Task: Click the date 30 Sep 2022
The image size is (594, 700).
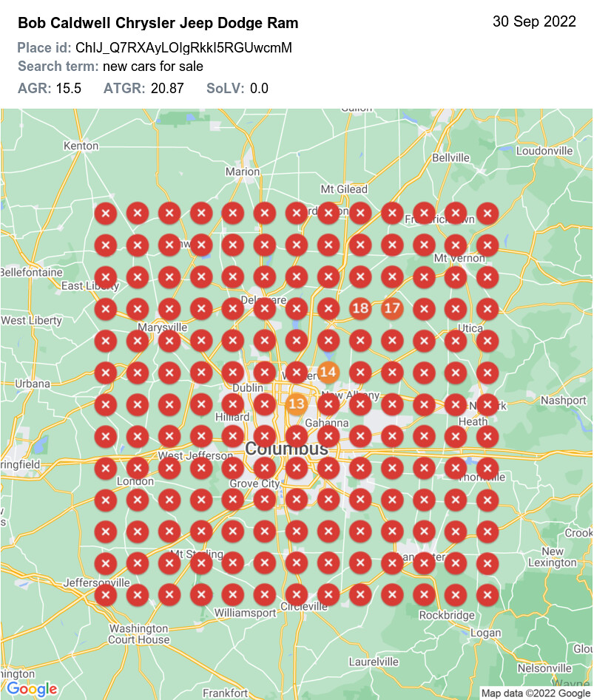Action: (x=534, y=21)
